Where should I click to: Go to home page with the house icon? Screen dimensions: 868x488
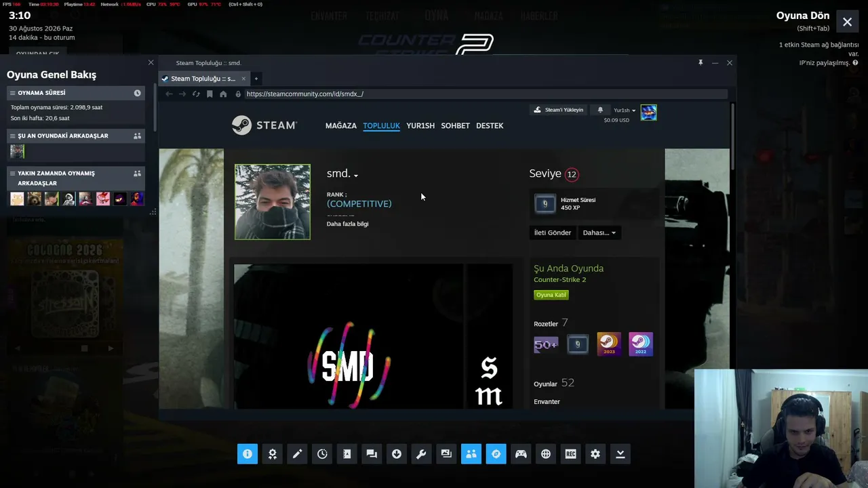pos(223,94)
